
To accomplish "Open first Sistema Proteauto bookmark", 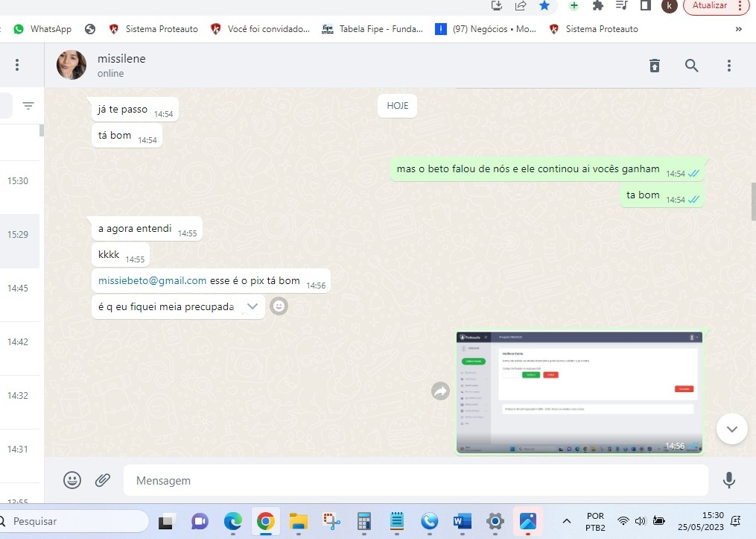I will tap(154, 29).
